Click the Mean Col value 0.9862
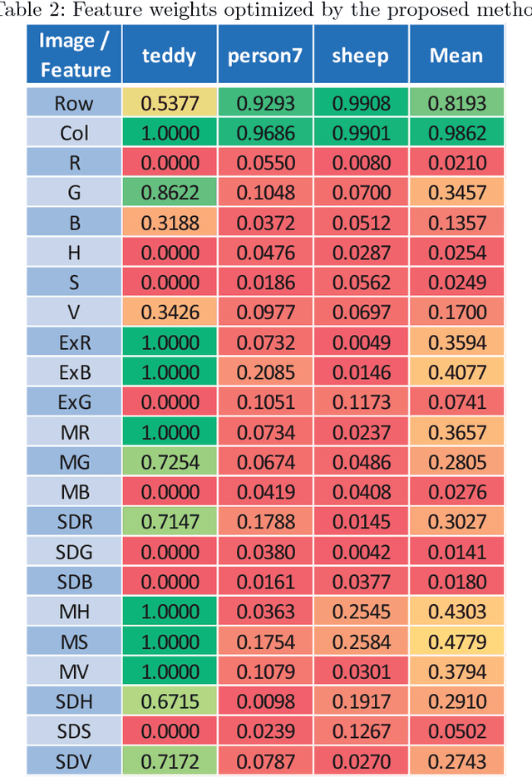This screenshot has height=777, width=532. click(x=456, y=133)
